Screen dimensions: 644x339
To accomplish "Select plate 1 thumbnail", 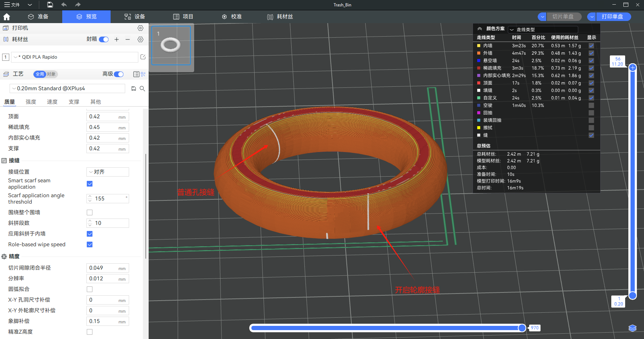I will [x=171, y=45].
